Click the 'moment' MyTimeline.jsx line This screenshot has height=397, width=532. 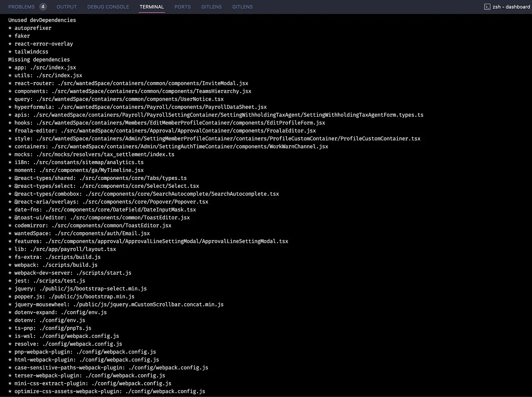pyautogui.click(x=76, y=170)
